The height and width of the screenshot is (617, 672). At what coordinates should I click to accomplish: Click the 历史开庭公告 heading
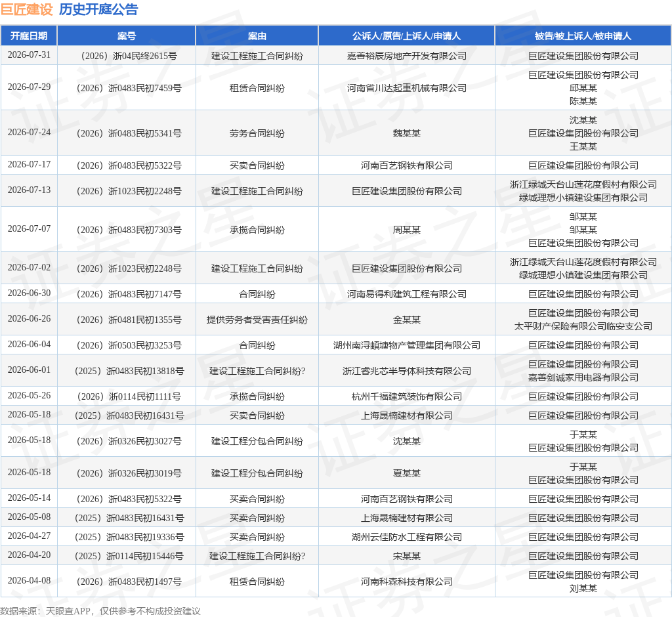(98, 9)
